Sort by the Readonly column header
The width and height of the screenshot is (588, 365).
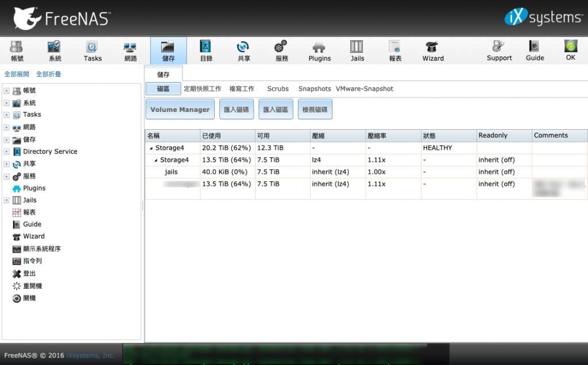pos(504,135)
